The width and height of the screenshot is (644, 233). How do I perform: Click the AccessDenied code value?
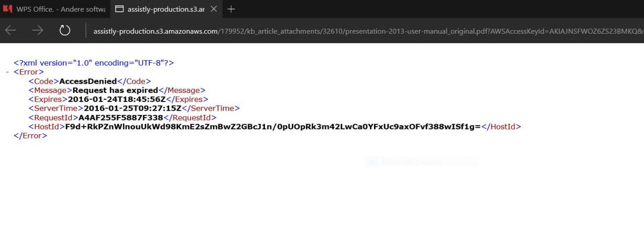coord(88,82)
